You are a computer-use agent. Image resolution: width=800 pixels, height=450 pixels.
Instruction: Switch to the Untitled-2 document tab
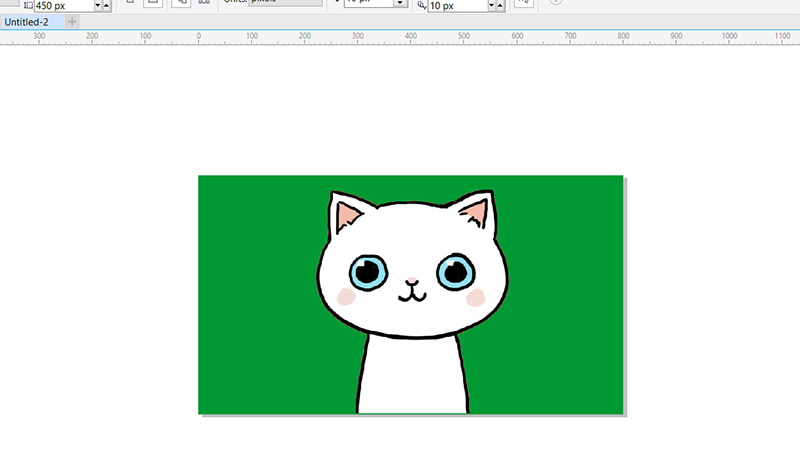pos(28,22)
